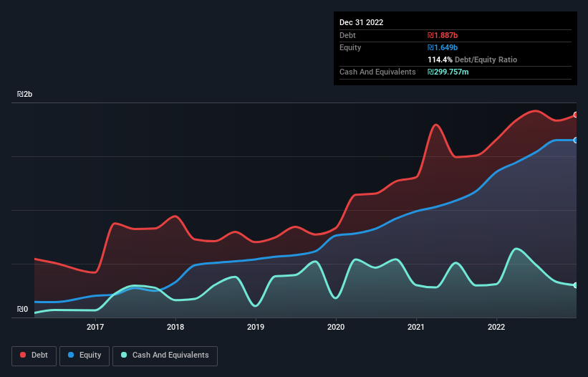Click the 2017 axis label
The height and width of the screenshot is (377, 588).
95,327
